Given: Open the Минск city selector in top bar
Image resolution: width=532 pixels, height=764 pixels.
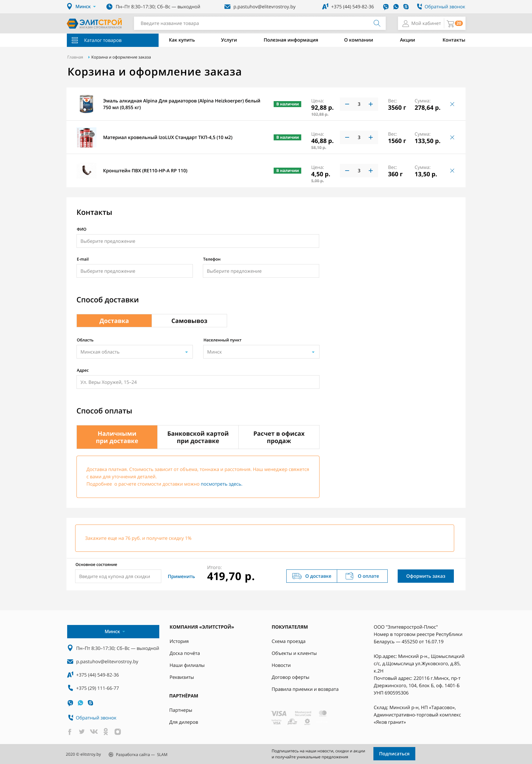Looking at the screenshot, I should click(x=82, y=7).
